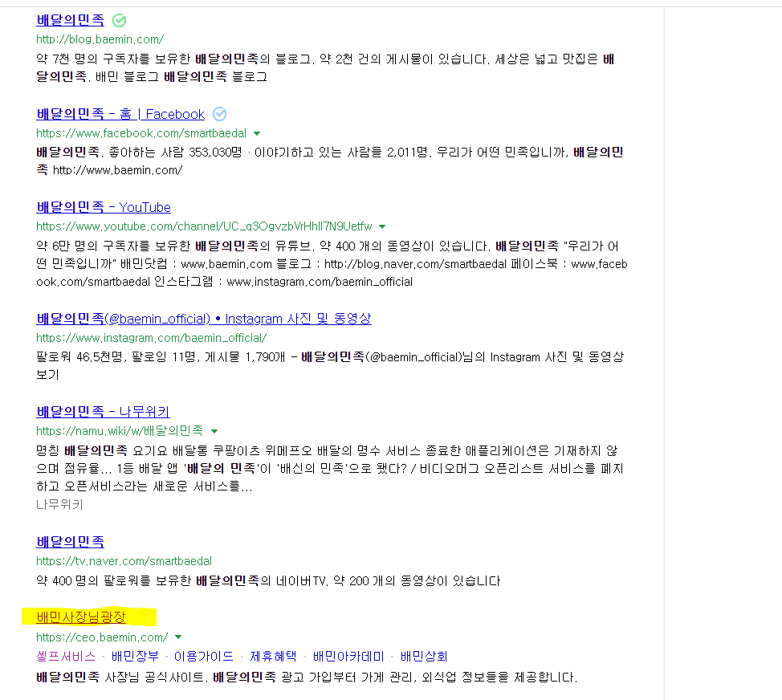Open the 배달의민족 Naver TV result title

(x=71, y=542)
